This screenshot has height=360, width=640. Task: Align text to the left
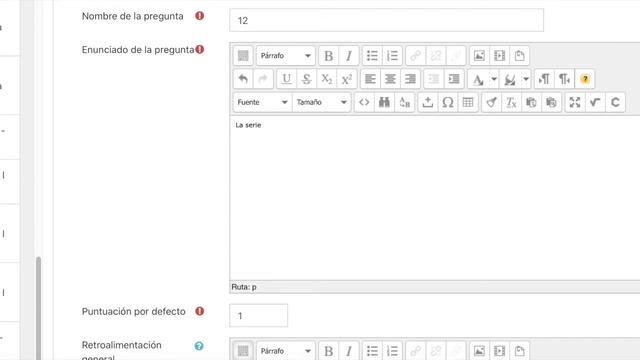click(x=370, y=79)
